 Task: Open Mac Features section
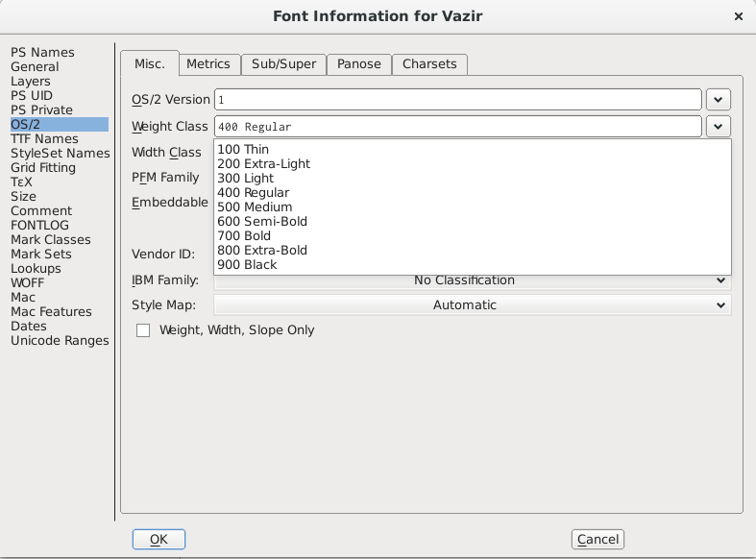[51, 312]
